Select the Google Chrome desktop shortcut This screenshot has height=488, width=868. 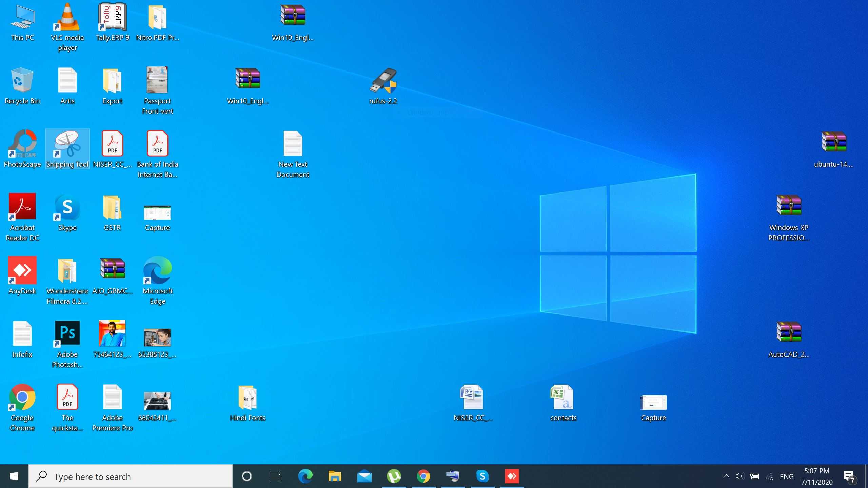pos(22,407)
